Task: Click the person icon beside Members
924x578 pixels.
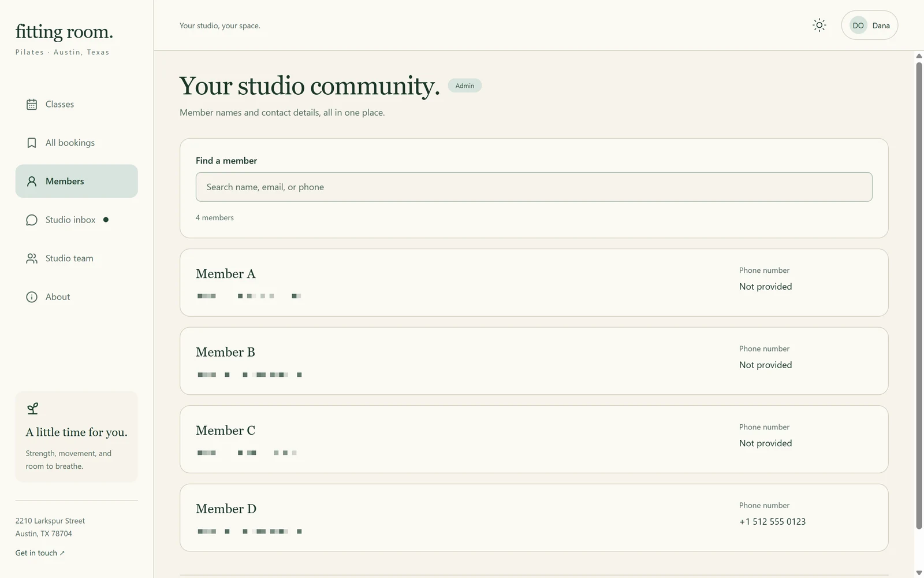Action: (32, 181)
